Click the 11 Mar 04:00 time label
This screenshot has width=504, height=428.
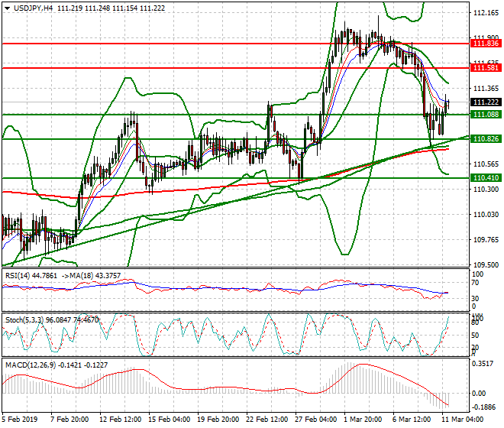(463, 420)
